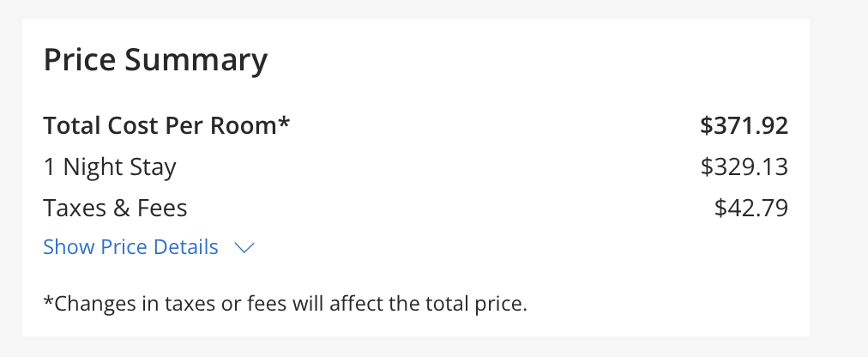Select the Taxes & Fees label

(x=115, y=209)
